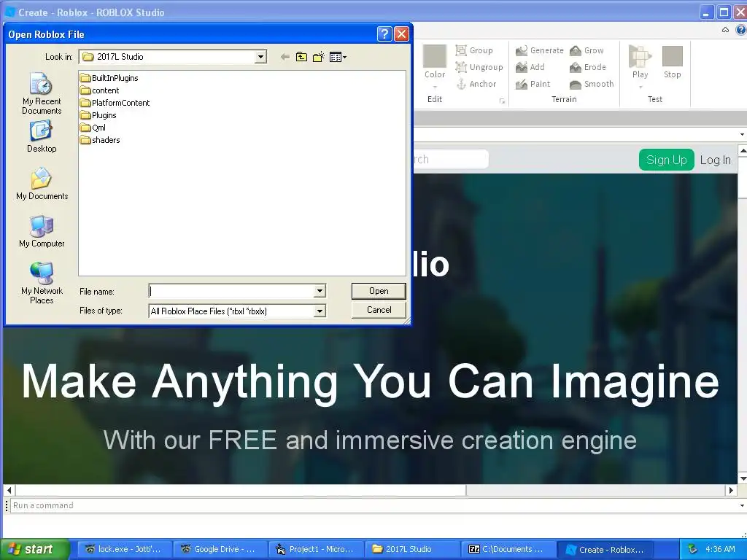Screen dimensions: 747x560
Task: Create a new folder icon in dialog
Action: tap(319, 57)
